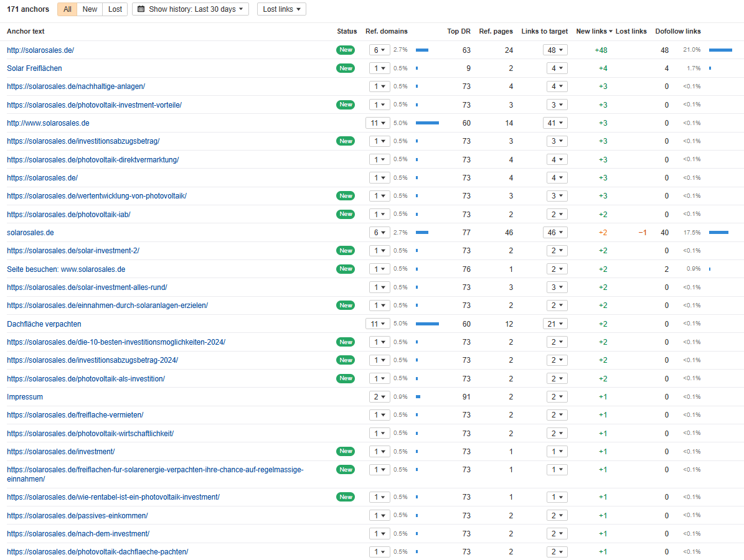Select the All filter toggle
Viewport: 744px width, 560px height.
67,9
